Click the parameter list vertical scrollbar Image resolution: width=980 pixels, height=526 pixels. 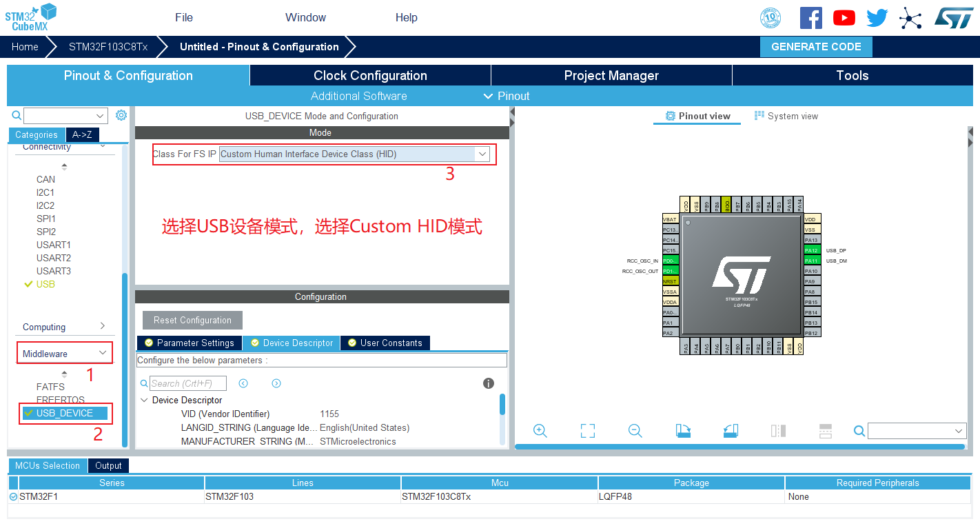click(502, 405)
